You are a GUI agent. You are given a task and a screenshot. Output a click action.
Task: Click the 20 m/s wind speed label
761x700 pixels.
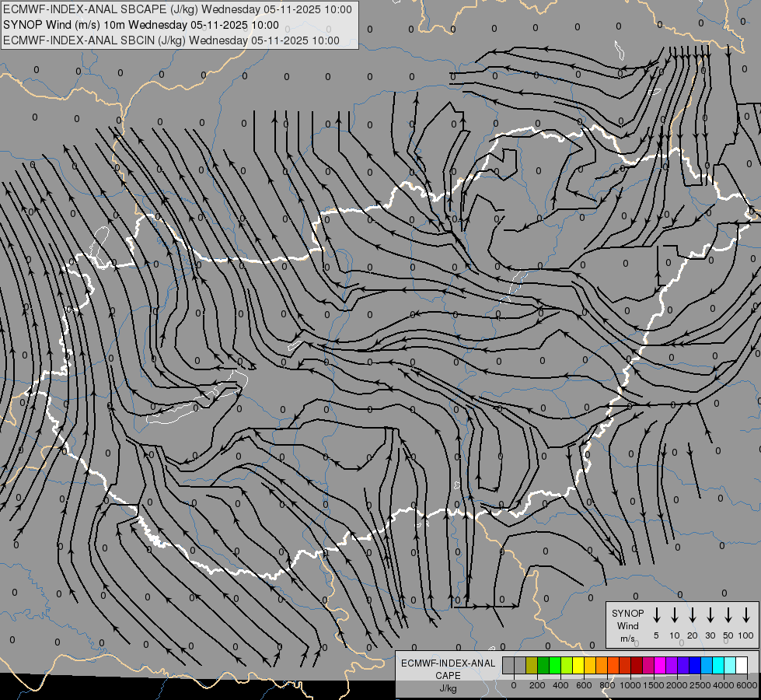point(693,635)
